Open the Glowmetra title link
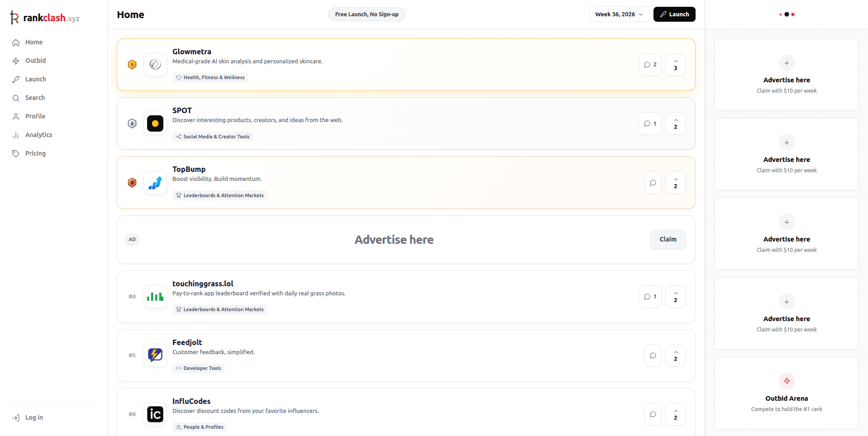Screen dimensions: 868x436 [x=192, y=52]
